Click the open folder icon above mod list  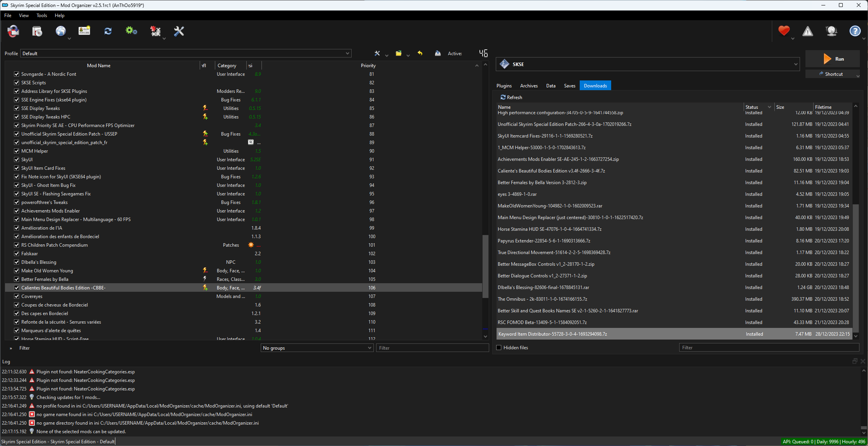(x=398, y=53)
